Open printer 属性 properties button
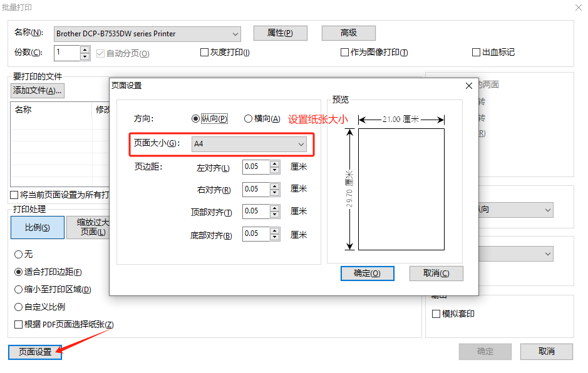588x373 pixels. pyautogui.click(x=280, y=33)
